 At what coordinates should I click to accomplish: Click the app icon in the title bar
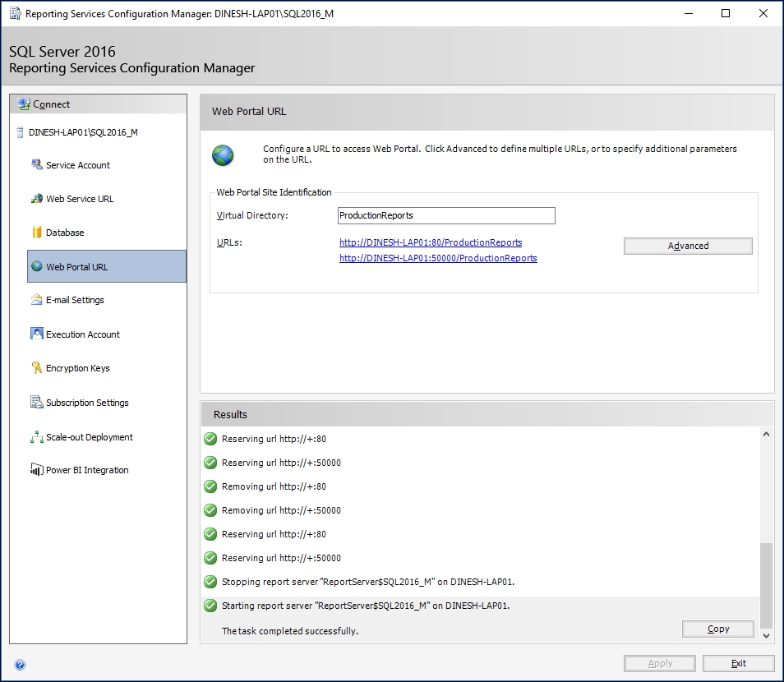click(x=16, y=13)
